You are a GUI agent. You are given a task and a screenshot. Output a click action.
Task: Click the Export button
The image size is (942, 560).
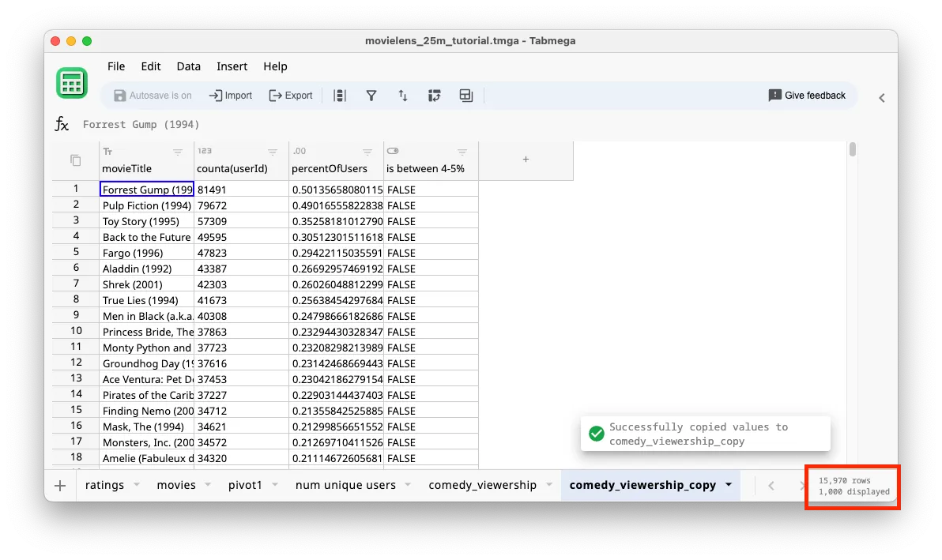(291, 95)
